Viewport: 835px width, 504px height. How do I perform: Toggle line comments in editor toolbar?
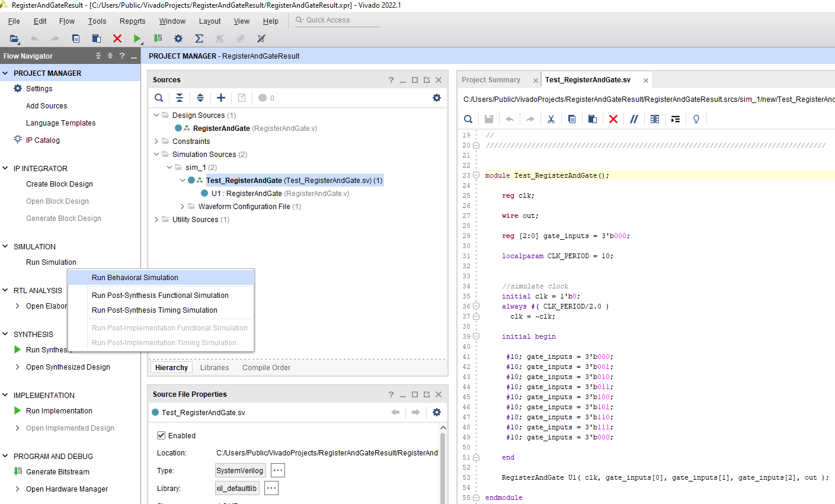click(634, 119)
